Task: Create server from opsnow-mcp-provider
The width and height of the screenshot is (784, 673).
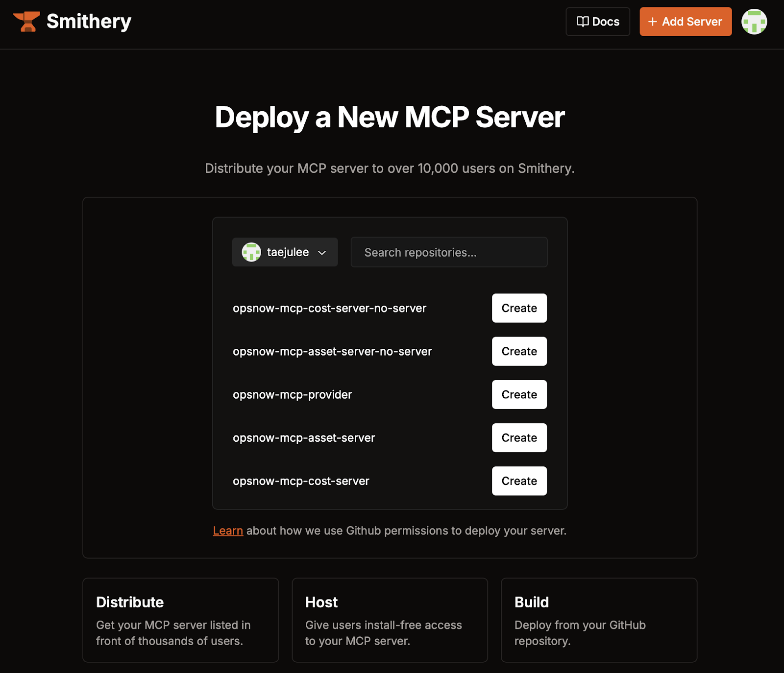Action: (x=519, y=394)
